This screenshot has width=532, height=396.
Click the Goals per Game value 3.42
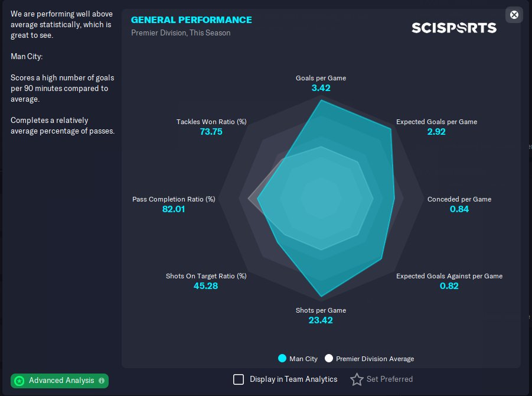[x=321, y=88]
